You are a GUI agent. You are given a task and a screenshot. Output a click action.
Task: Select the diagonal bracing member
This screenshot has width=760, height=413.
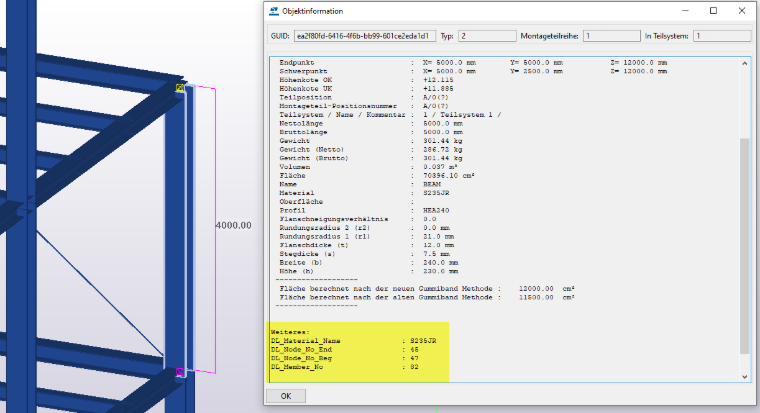[x=101, y=294]
